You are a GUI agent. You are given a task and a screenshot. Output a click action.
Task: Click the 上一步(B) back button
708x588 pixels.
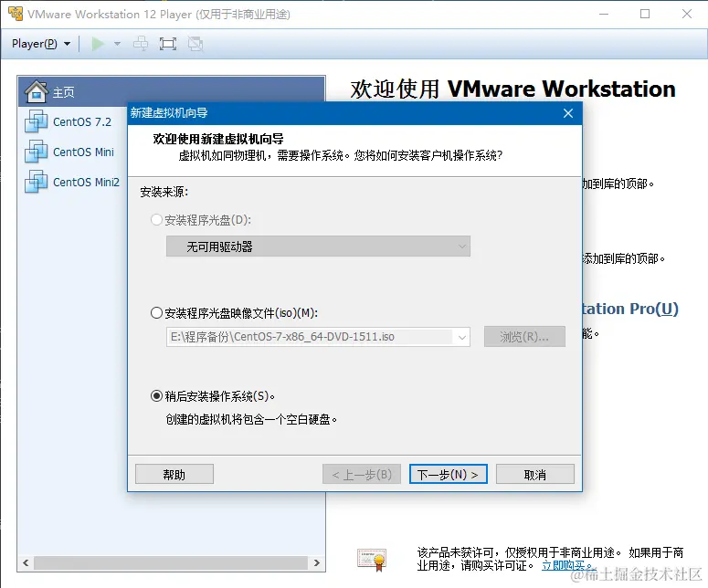pyautogui.click(x=362, y=474)
